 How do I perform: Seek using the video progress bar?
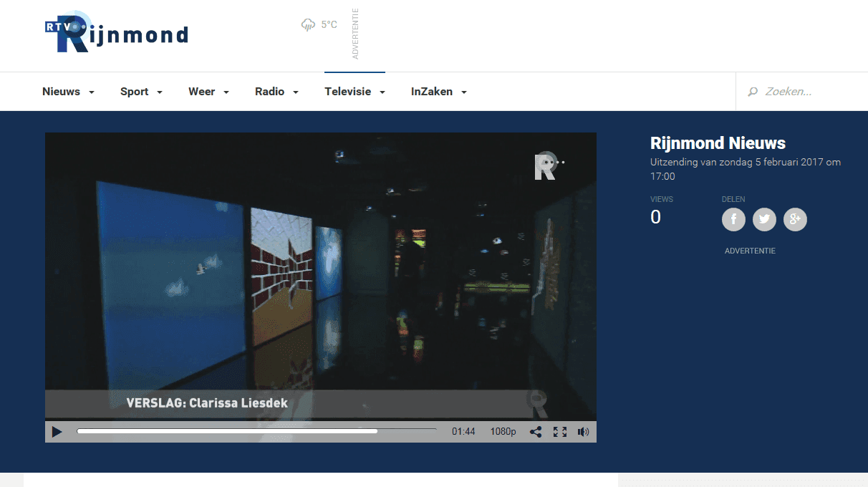click(256, 431)
